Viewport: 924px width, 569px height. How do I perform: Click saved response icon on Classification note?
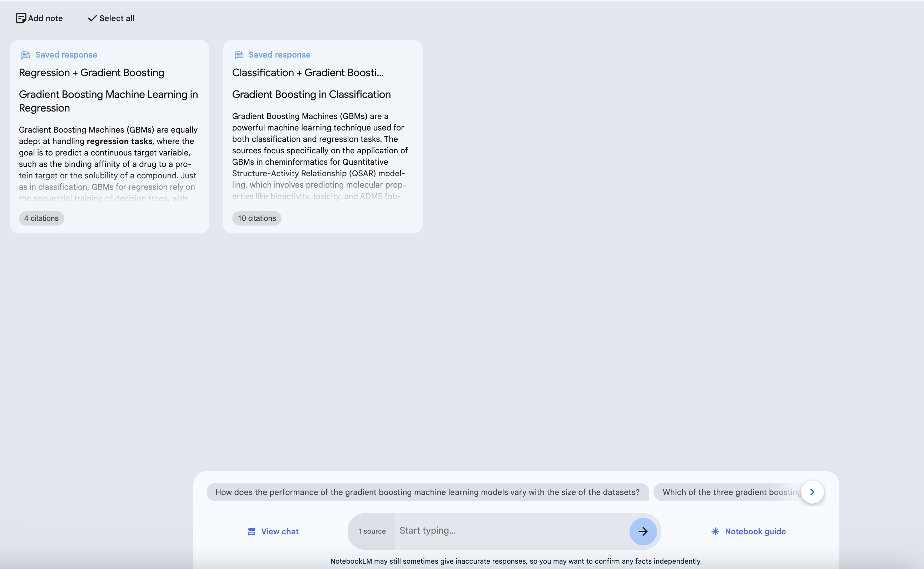pyautogui.click(x=239, y=55)
